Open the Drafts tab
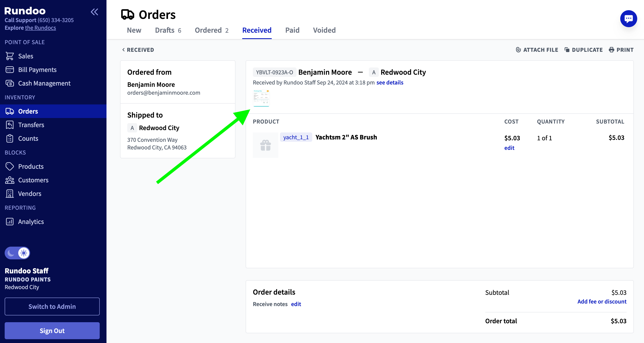Image resolution: width=644 pixels, height=343 pixels. click(x=168, y=30)
